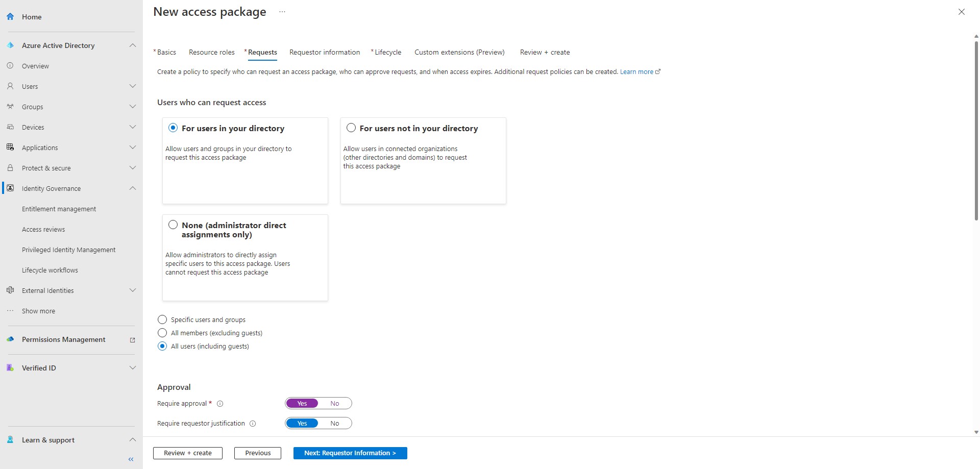Screen dimensions: 980x469
Task: Select 'For users not in your directory'
Action: point(351,128)
